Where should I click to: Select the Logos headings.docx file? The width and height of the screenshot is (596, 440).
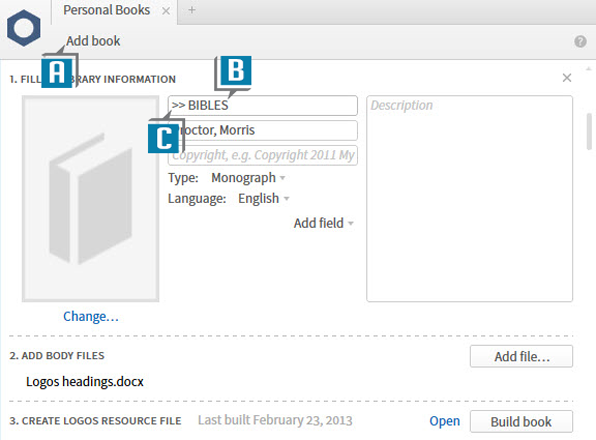coord(85,381)
